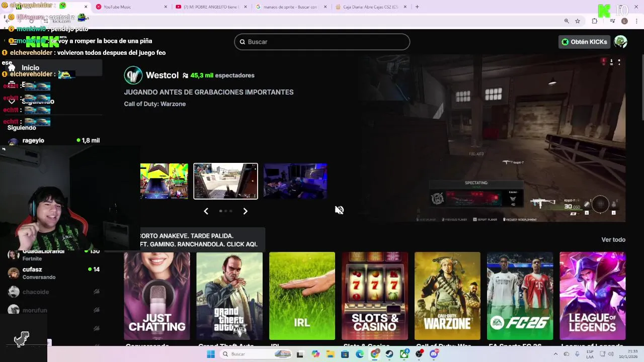Select the highlighted middle carousel thumbnail
This screenshot has height=362, width=644.
225,181
